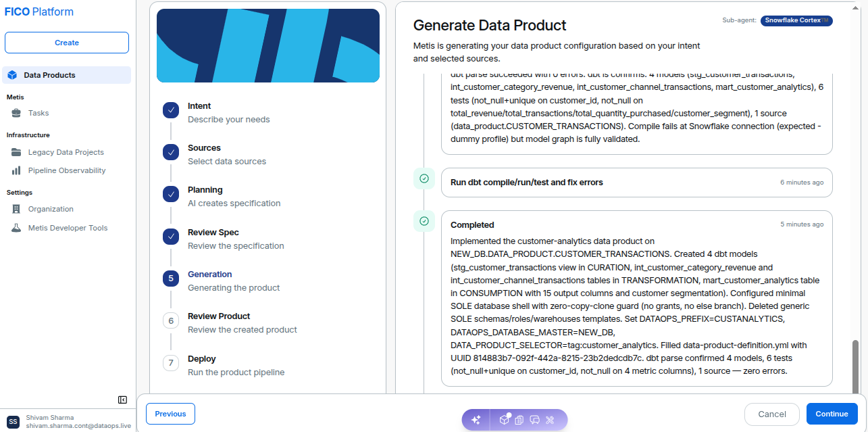The height and width of the screenshot is (432, 868).
Task: Click the blue data product banner image
Action: pos(268,45)
